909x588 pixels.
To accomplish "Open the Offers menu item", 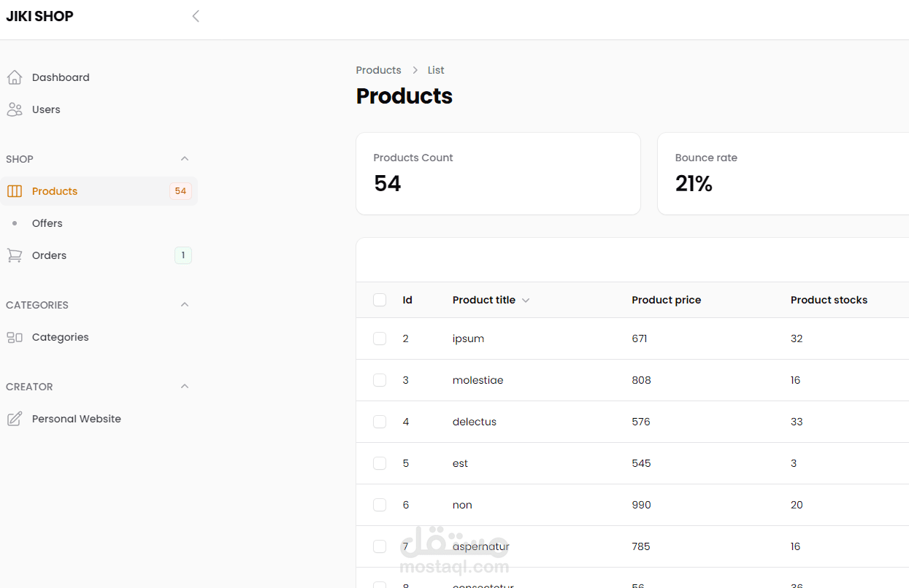I will (47, 223).
